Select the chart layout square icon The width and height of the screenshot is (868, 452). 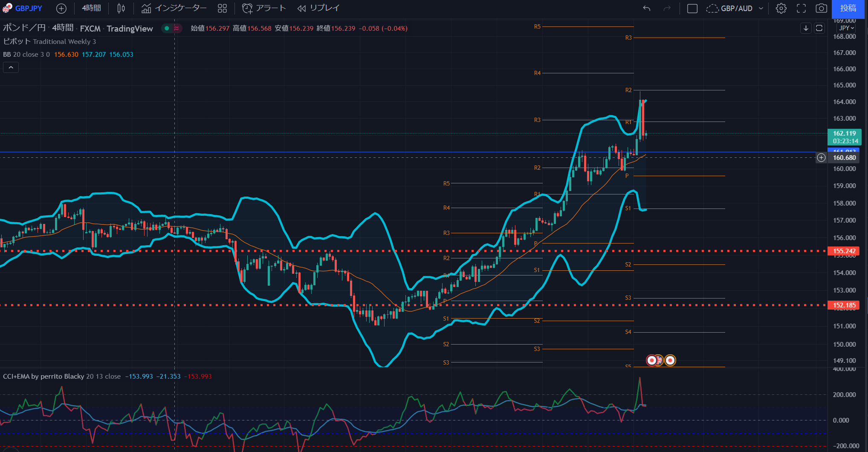pyautogui.click(x=692, y=8)
